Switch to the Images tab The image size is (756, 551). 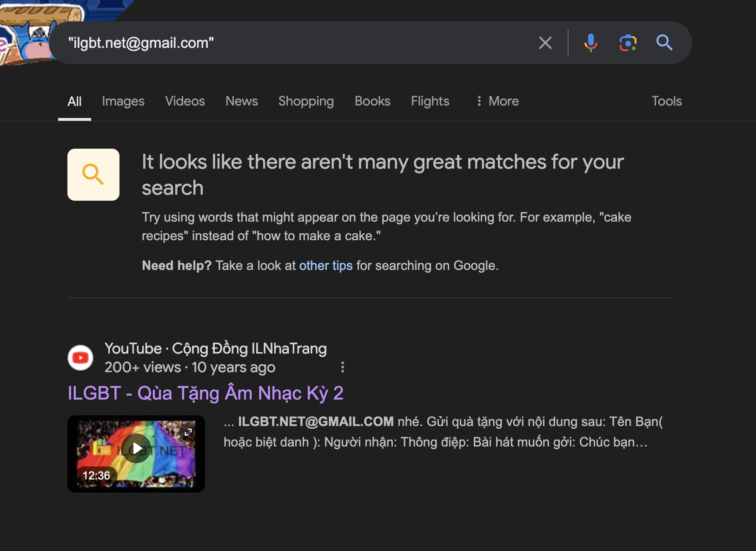123,101
